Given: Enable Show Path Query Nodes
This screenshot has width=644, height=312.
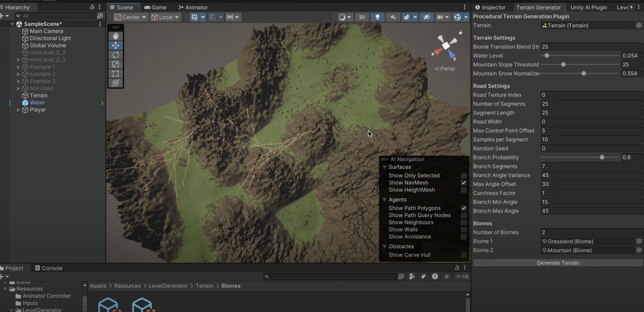Looking at the screenshot, I should tap(464, 215).
